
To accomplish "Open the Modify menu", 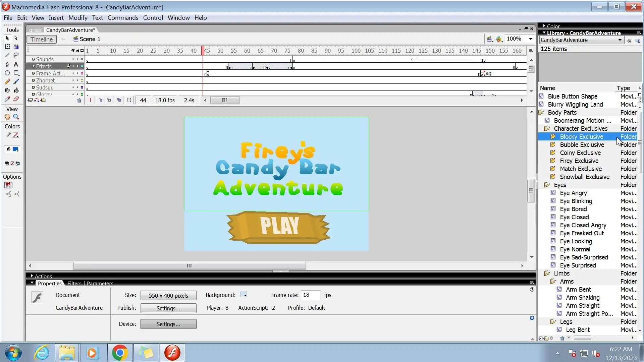I will click(x=78, y=18).
